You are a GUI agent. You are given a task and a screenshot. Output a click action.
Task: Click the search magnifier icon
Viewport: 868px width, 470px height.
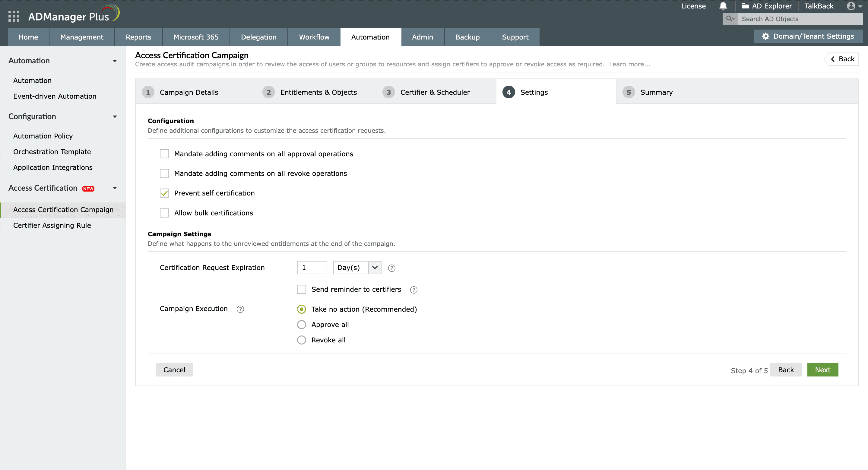tap(730, 19)
